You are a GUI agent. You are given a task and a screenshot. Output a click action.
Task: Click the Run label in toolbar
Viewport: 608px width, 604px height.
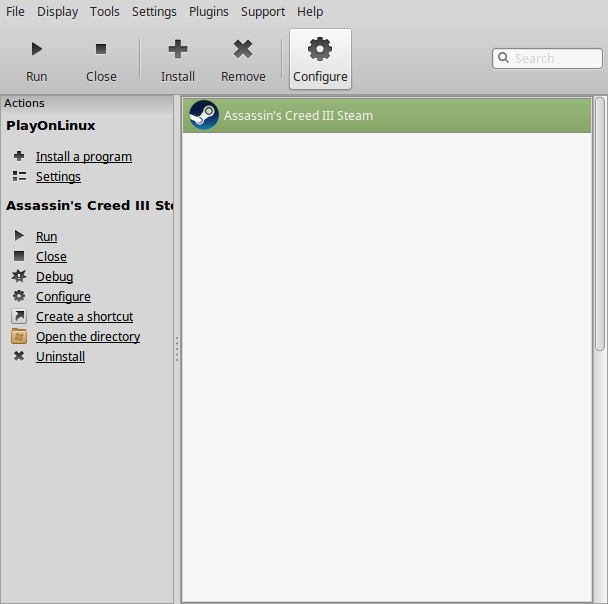(36, 77)
